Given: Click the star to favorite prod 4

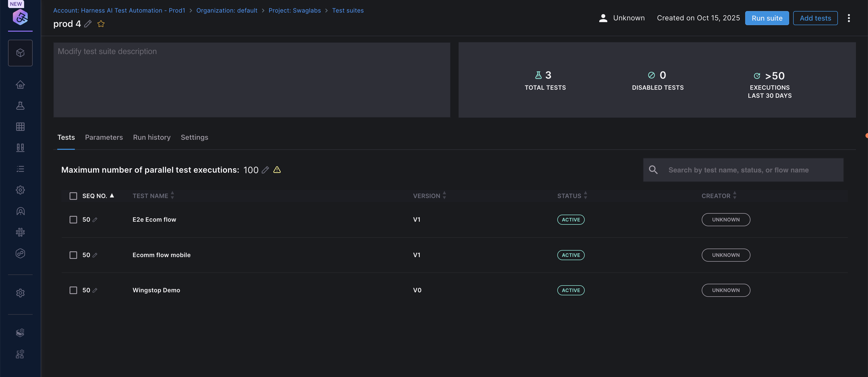Looking at the screenshot, I should [x=101, y=24].
